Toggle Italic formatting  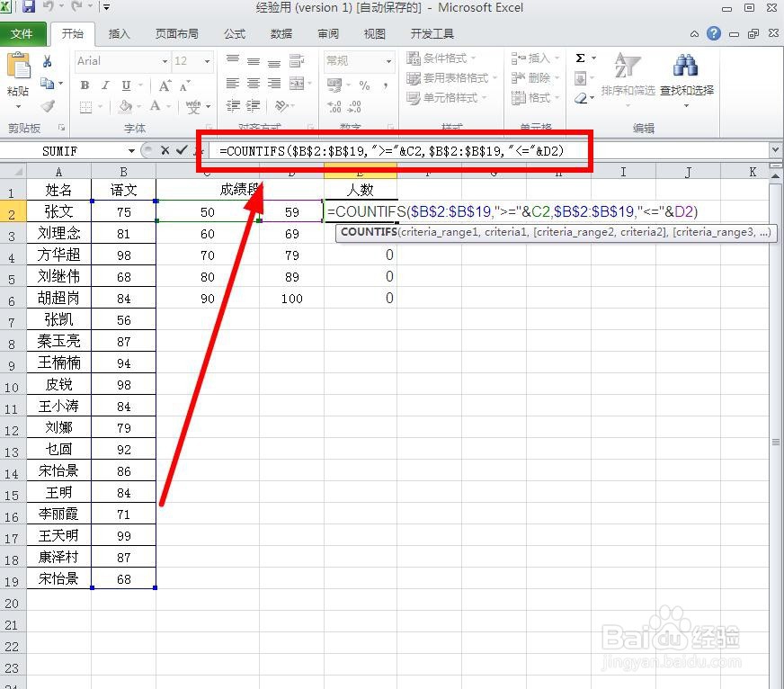[105, 85]
